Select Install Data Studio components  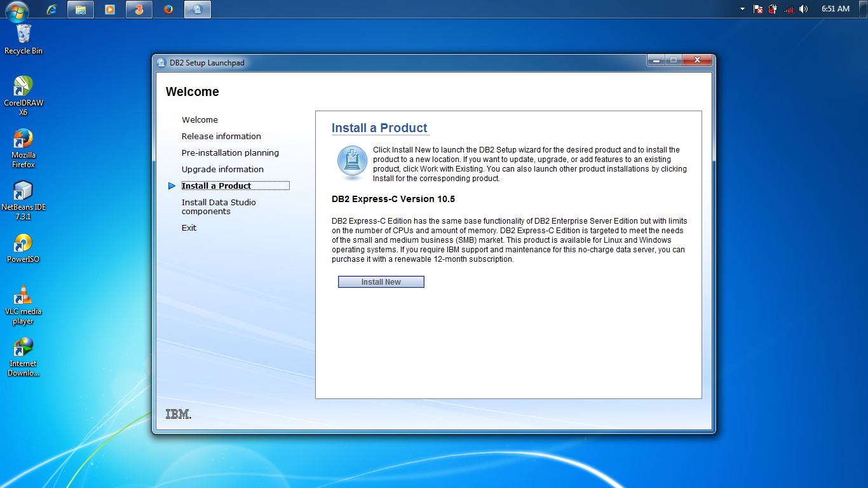click(x=219, y=207)
